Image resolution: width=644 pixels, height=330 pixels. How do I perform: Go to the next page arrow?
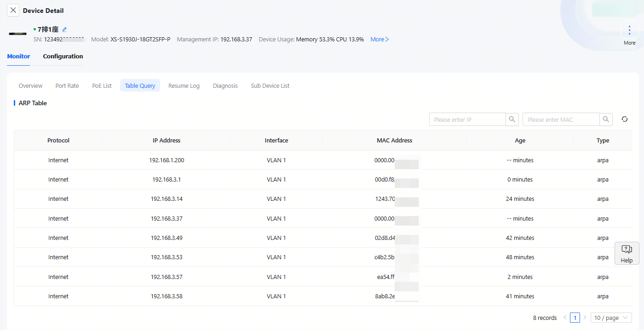click(x=585, y=318)
